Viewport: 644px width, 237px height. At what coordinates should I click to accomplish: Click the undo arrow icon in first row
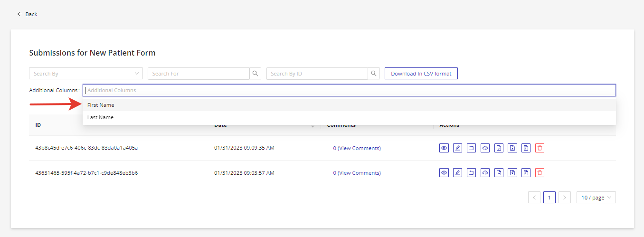pos(471,148)
